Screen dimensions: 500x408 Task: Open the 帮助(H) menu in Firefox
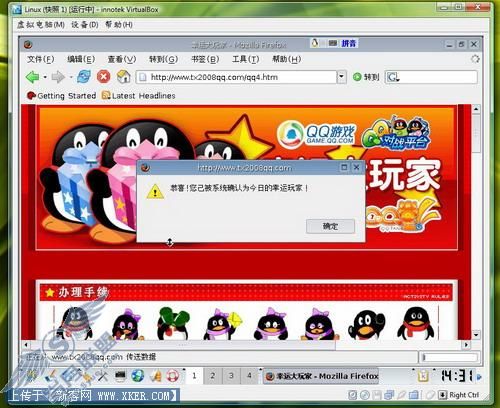pos(286,59)
